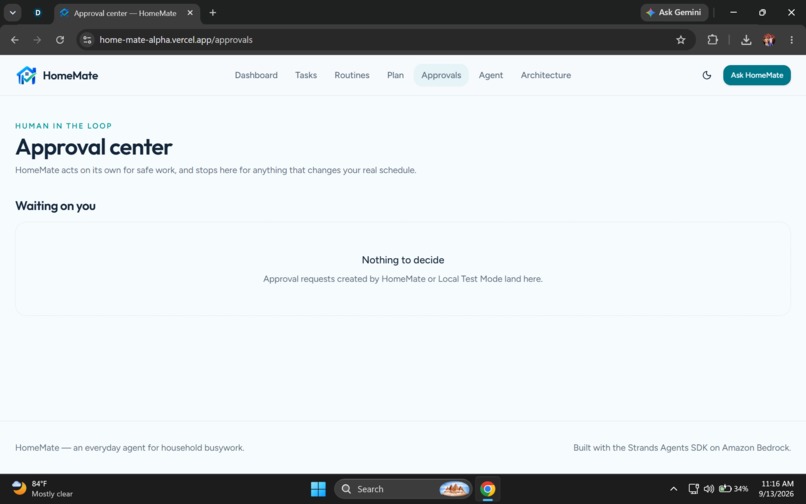The image size is (806, 504).
Task: Open the Chrome profile avatar
Action: pos(769,40)
